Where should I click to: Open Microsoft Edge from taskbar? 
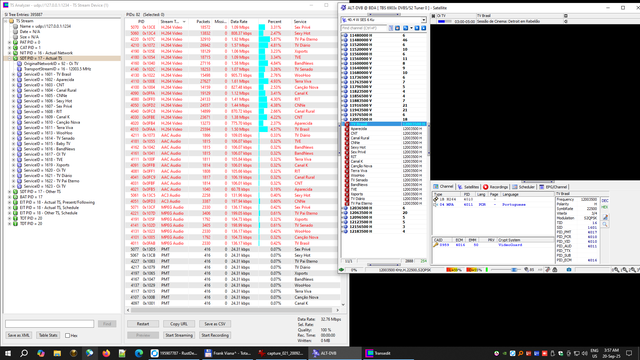pos(139,353)
